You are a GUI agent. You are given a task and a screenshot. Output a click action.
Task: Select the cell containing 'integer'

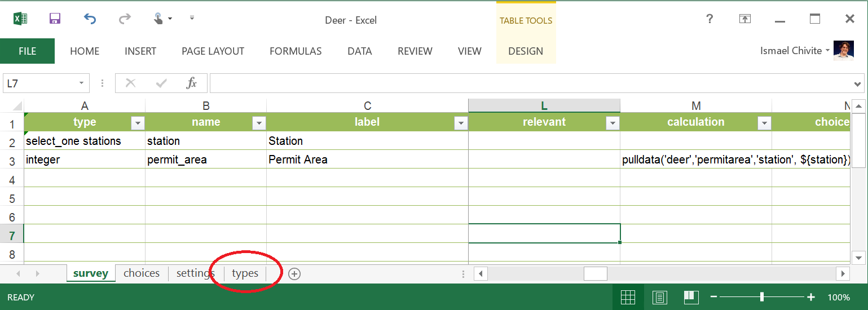(x=85, y=160)
